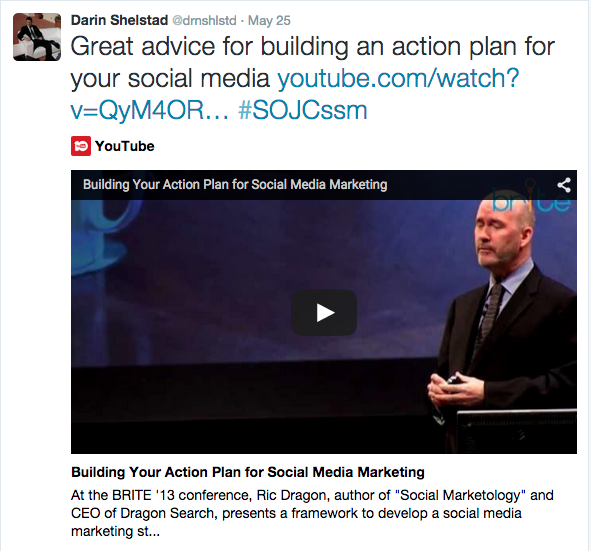
Task: Click the tweet text 'Great advice for building'
Action: (x=209, y=47)
